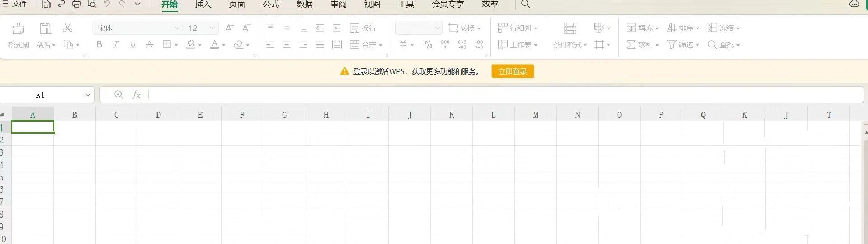The height and width of the screenshot is (244, 868).
Task: Click Fill (填充) button
Action: pyautogui.click(x=642, y=28)
